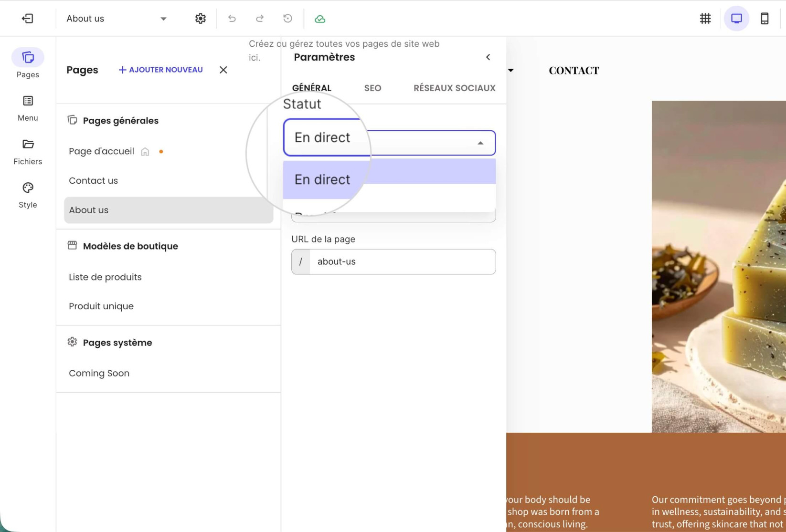This screenshot has width=786, height=532.
Task: Open the Menu sidebar section
Action: [x=28, y=108]
